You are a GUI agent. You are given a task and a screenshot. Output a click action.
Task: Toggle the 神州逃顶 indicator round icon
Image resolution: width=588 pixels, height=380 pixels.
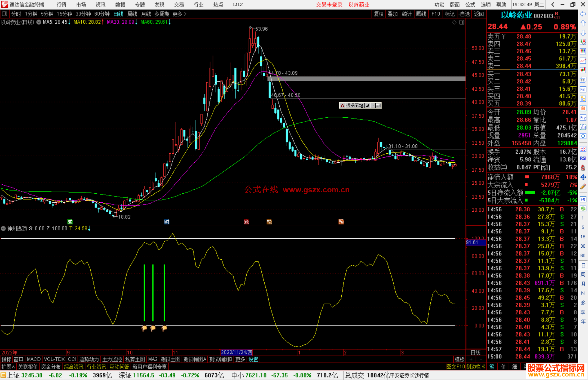pyautogui.click(x=4, y=229)
